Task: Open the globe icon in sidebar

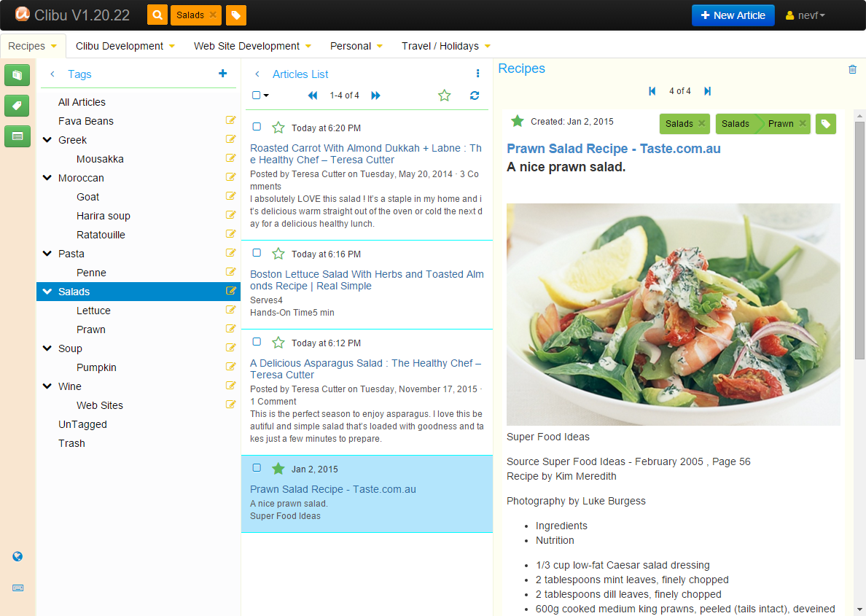Action: click(x=17, y=556)
